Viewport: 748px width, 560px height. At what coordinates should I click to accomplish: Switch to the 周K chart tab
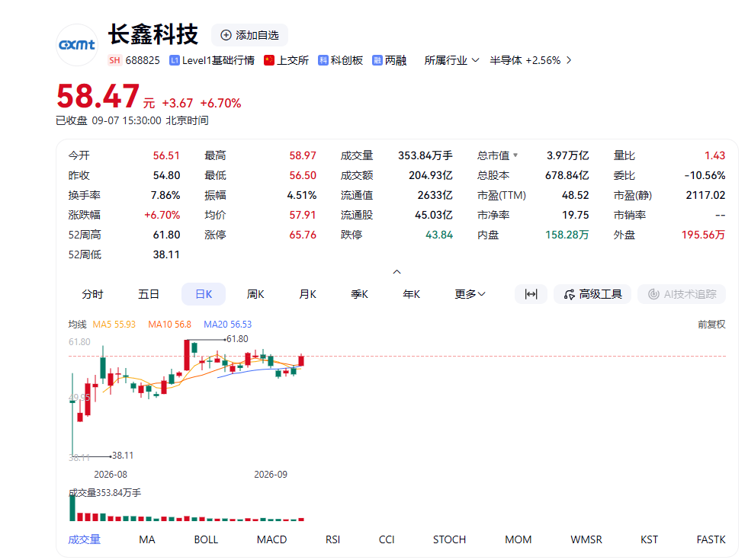[255, 294]
